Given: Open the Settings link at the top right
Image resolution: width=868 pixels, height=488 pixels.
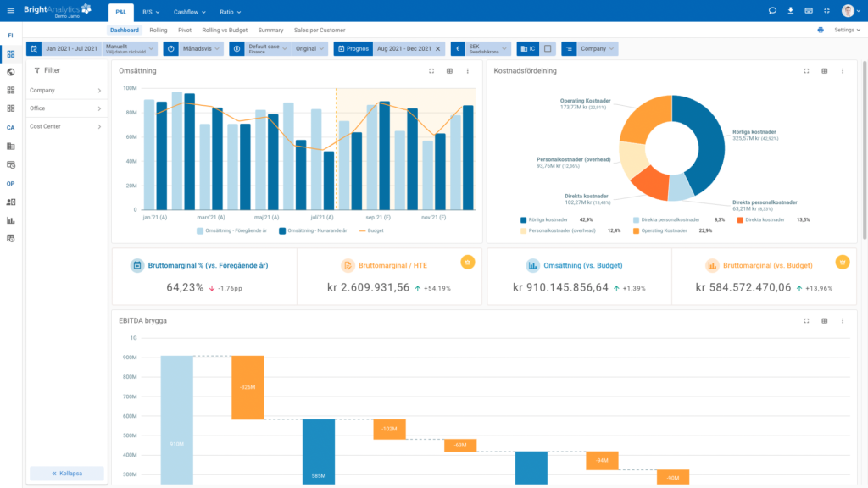Looking at the screenshot, I should 847,30.
